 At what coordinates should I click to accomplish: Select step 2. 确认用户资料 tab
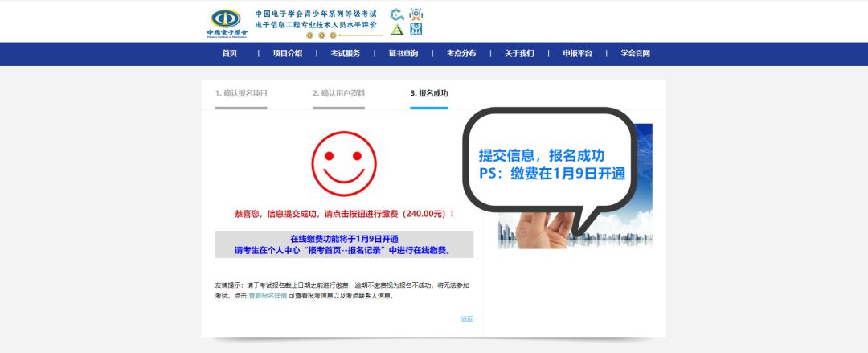point(339,93)
